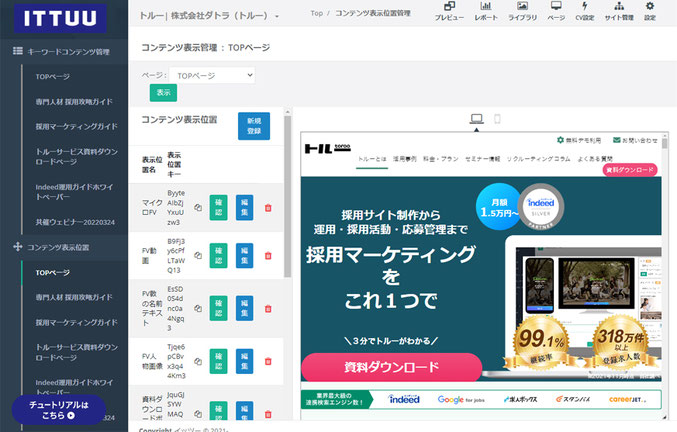Click the チュートリアルはこちら button
Viewport: 677px width, 432px height.
(59, 410)
